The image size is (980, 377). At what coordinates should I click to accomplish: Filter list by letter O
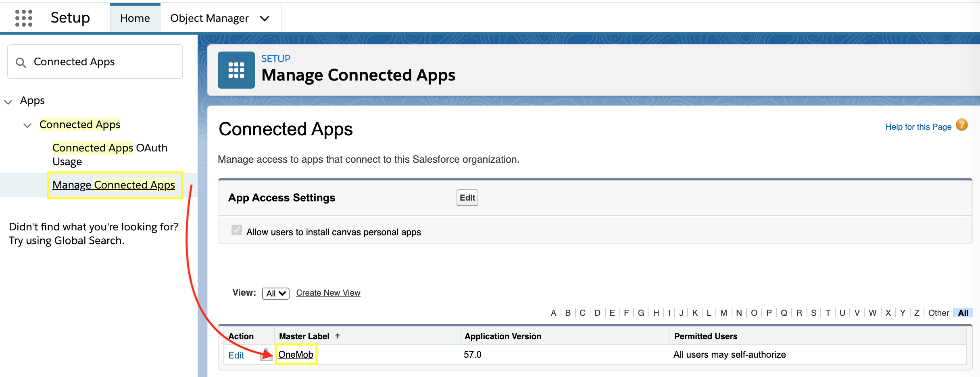coord(754,313)
